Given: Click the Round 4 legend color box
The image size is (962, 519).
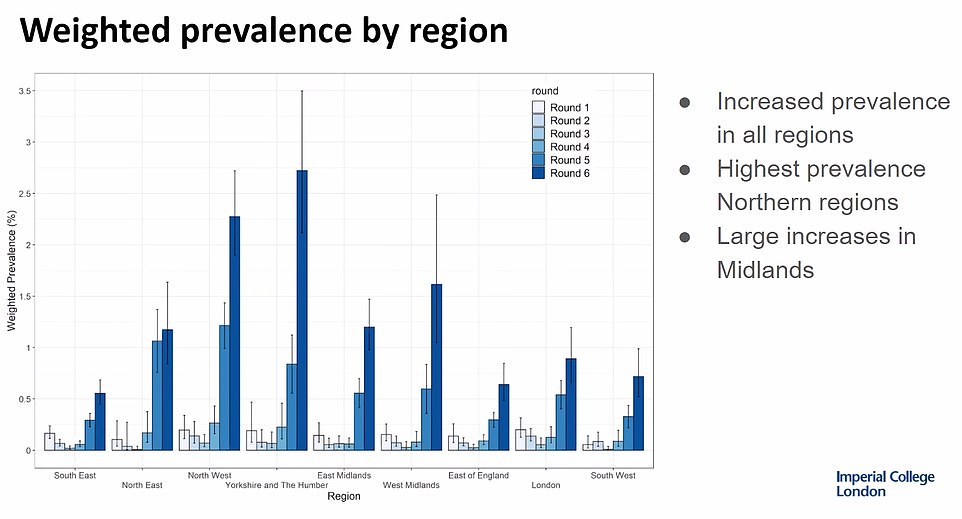Looking at the screenshot, I should pos(539,147).
